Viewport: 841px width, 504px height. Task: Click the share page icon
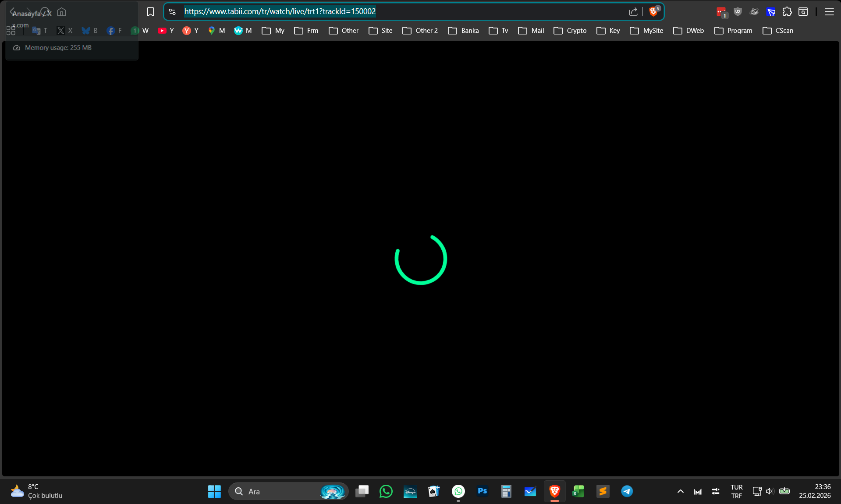click(x=633, y=12)
